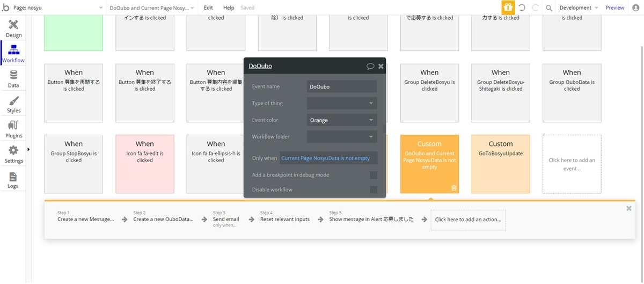The height and width of the screenshot is (284, 644).
Task: Select the Button 募集内容を編集する clicked event
Action: (216, 93)
